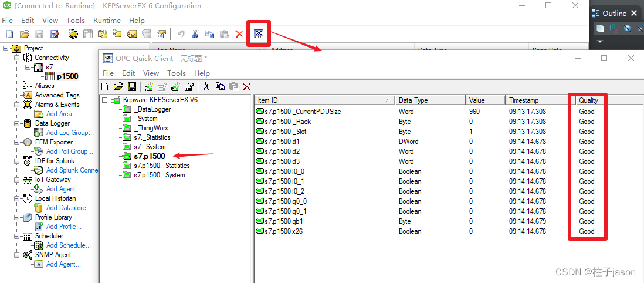This screenshot has width=644, height=283.
Task: Click the Add Schedule... link
Action: click(x=68, y=245)
